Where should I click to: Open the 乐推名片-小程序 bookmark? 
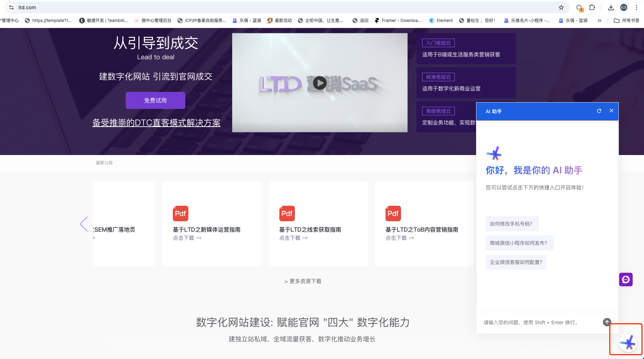(x=527, y=21)
